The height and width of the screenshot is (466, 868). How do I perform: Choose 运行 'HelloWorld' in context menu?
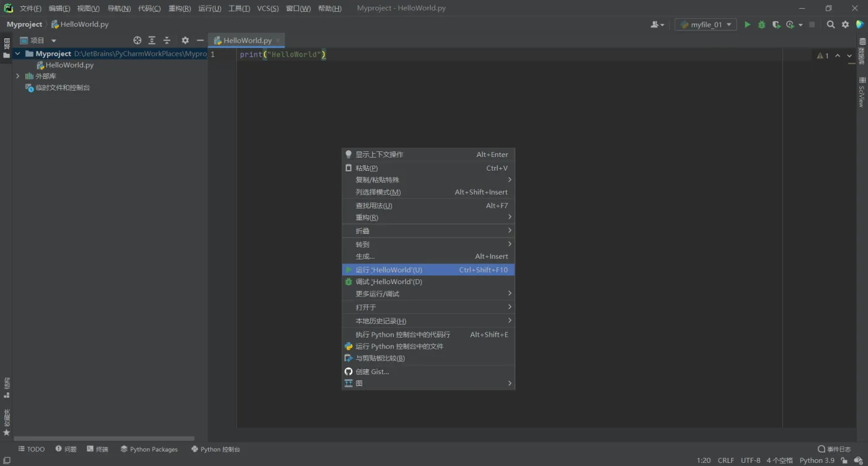(x=428, y=270)
